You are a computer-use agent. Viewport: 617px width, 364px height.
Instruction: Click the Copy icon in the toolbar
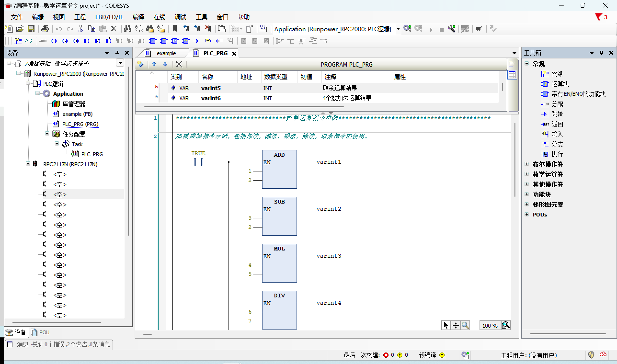click(91, 29)
